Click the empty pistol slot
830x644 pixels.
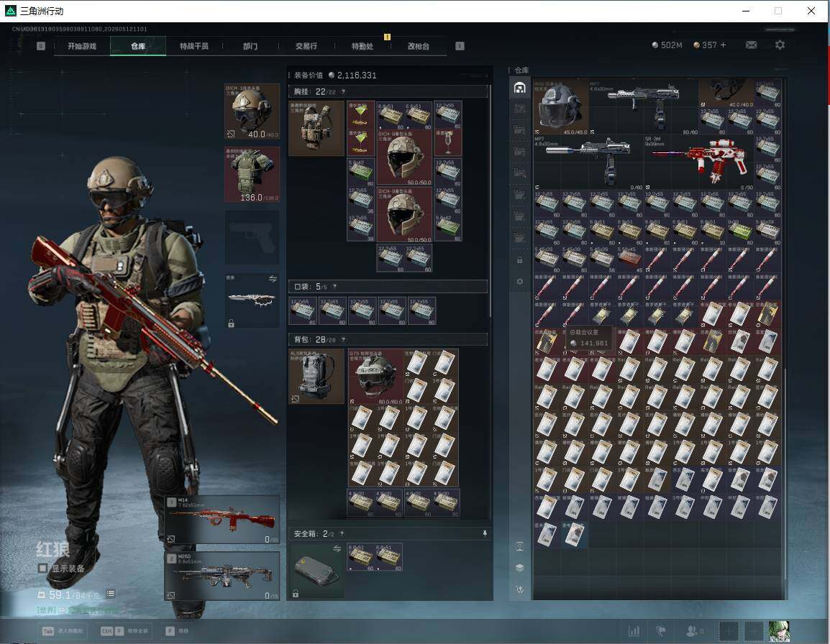252,238
